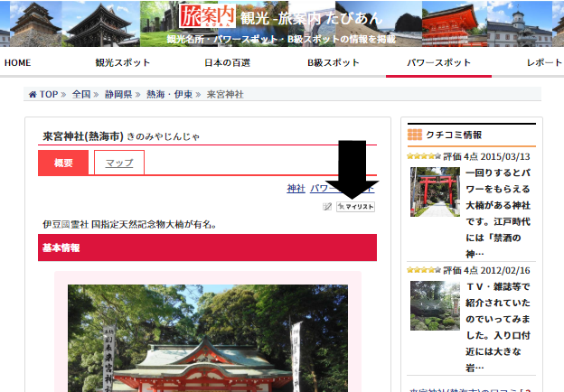Screen dimensions: 564x392
Task: Click the star rating of 2012/02/16 review
Action: (x=423, y=270)
